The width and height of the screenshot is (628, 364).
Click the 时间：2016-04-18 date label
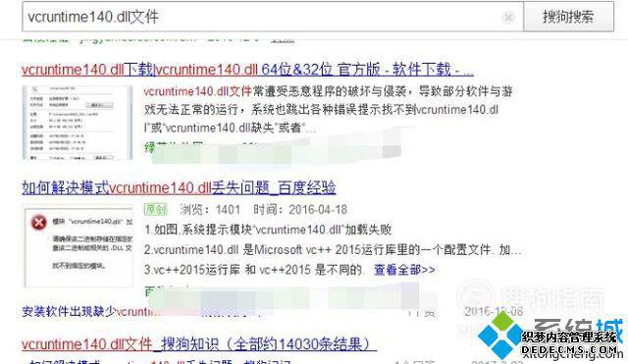pos(300,209)
